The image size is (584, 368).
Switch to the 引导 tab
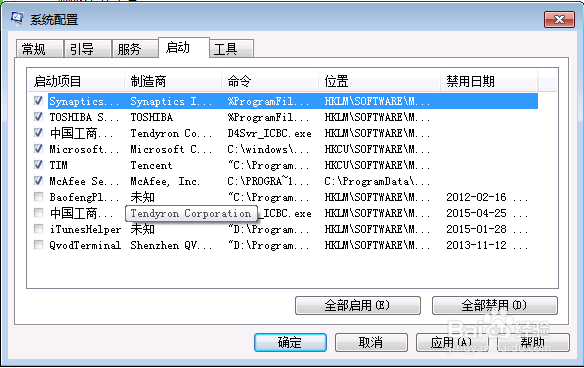pyautogui.click(x=88, y=49)
